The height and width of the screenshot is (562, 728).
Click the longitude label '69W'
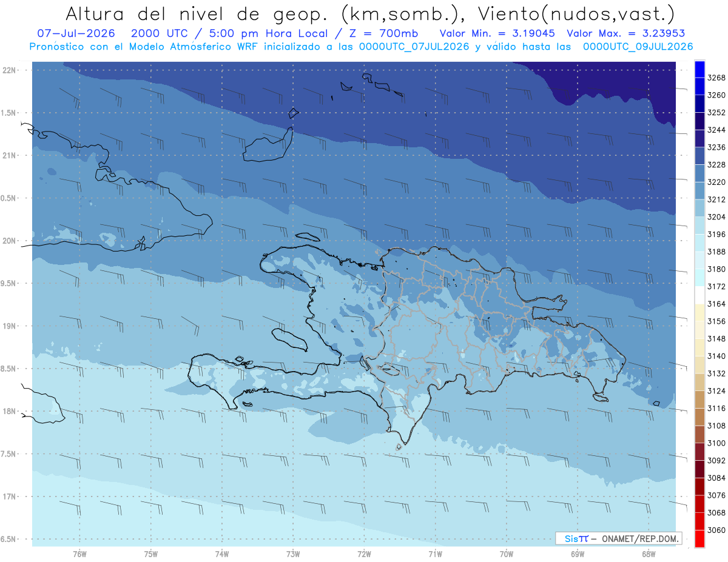coord(578,554)
